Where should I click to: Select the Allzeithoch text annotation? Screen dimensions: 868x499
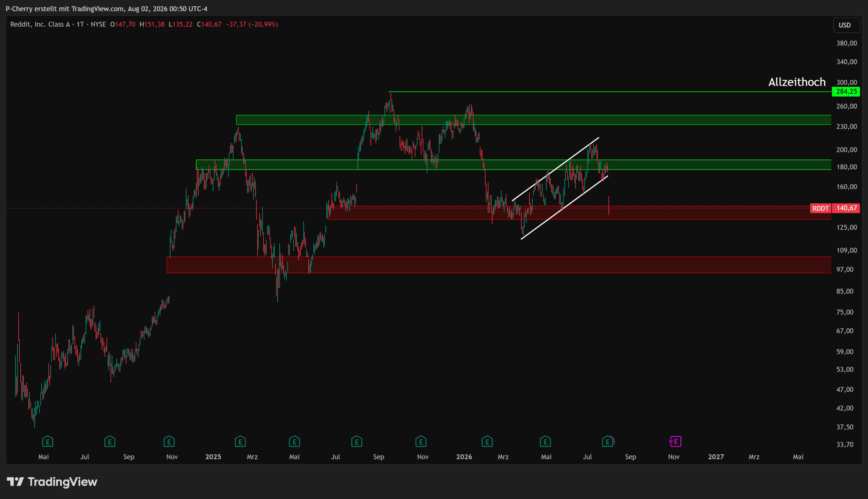coord(797,82)
